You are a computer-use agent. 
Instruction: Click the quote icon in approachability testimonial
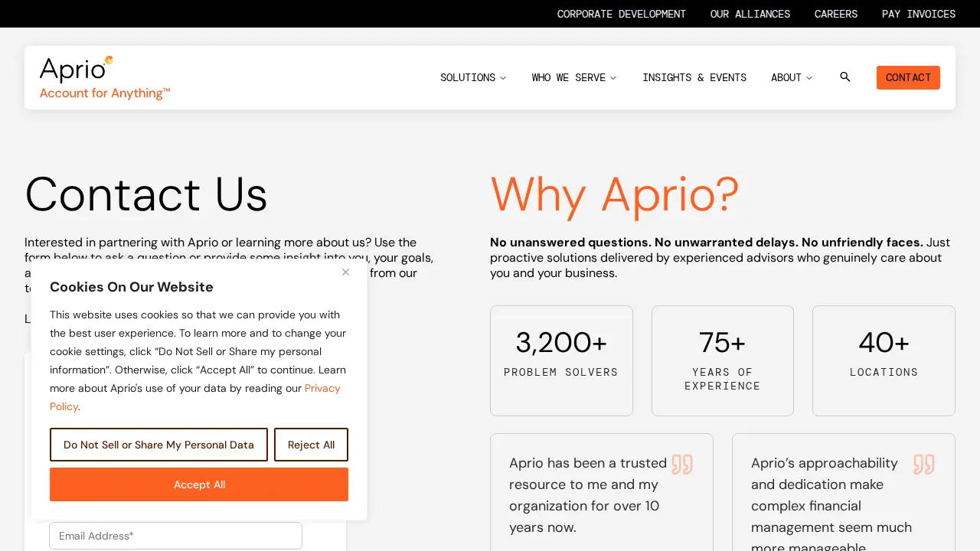924,465
